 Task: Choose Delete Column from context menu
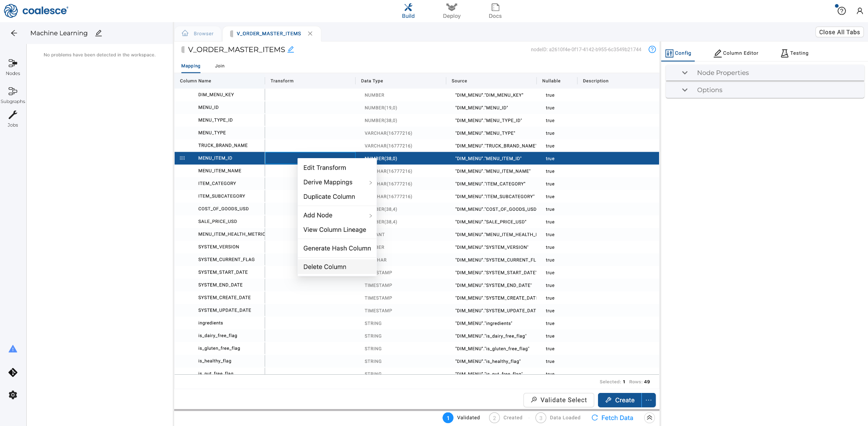tap(337, 267)
